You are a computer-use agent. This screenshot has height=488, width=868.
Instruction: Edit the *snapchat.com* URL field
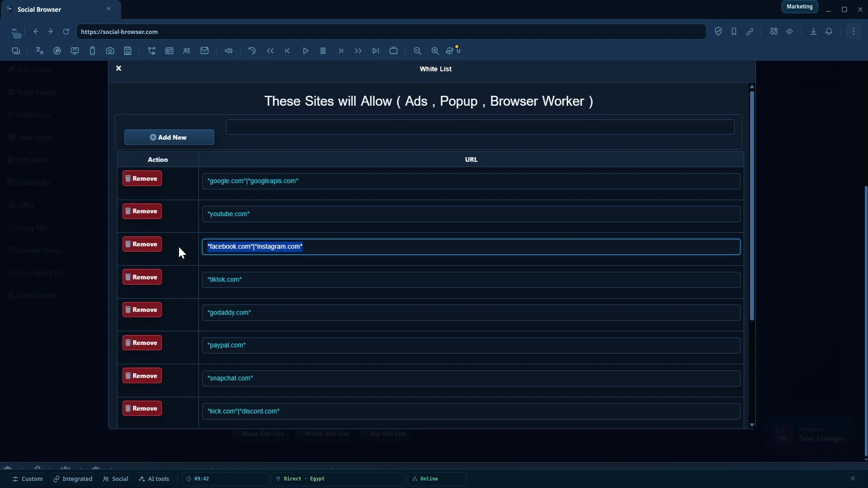point(471,379)
